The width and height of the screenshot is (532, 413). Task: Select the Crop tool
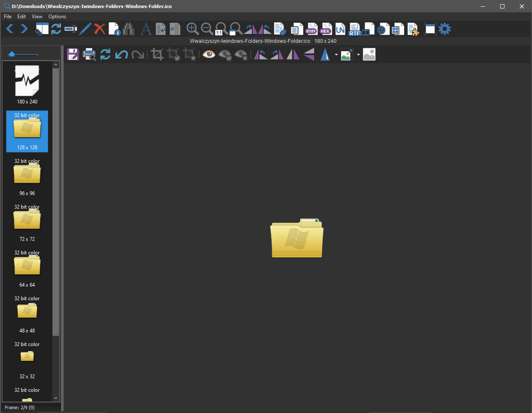[x=157, y=54]
